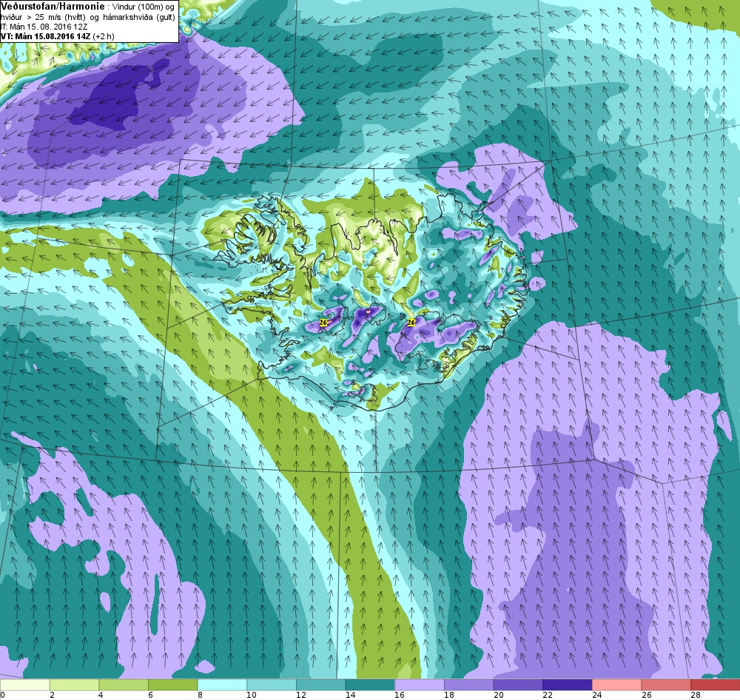
Task: Click the 12–14 m/s medium teal legend swatch
Action: point(321,684)
